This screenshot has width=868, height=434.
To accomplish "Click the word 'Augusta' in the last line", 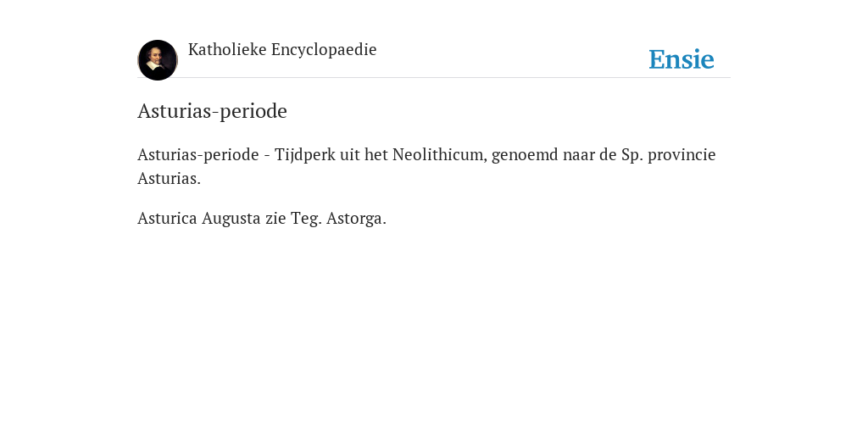I will [231, 218].
